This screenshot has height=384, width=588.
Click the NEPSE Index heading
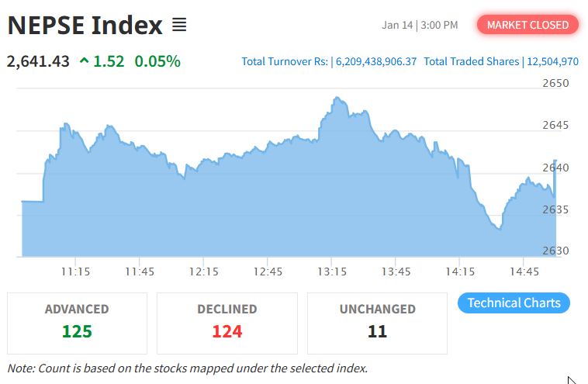85,26
